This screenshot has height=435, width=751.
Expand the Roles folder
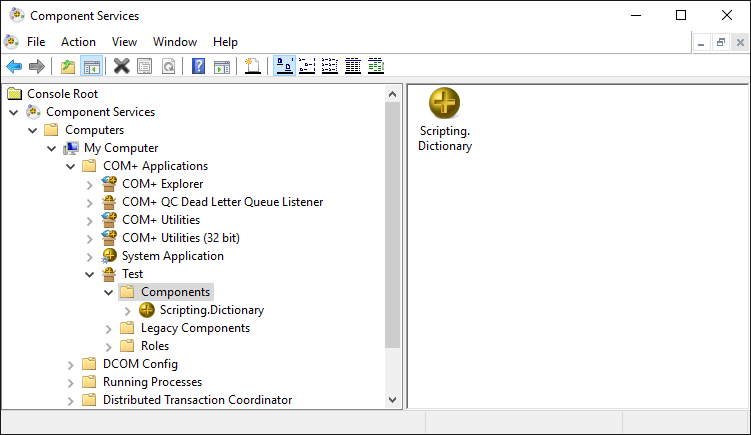(109, 347)
